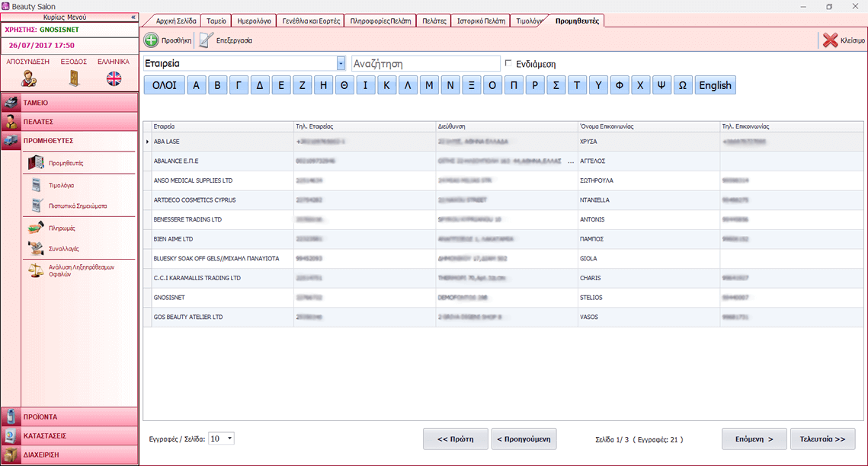This screenshot has width=868, height=466.
Task: Go to next page with Επόμενη button
Action: (x=754, y=439)
